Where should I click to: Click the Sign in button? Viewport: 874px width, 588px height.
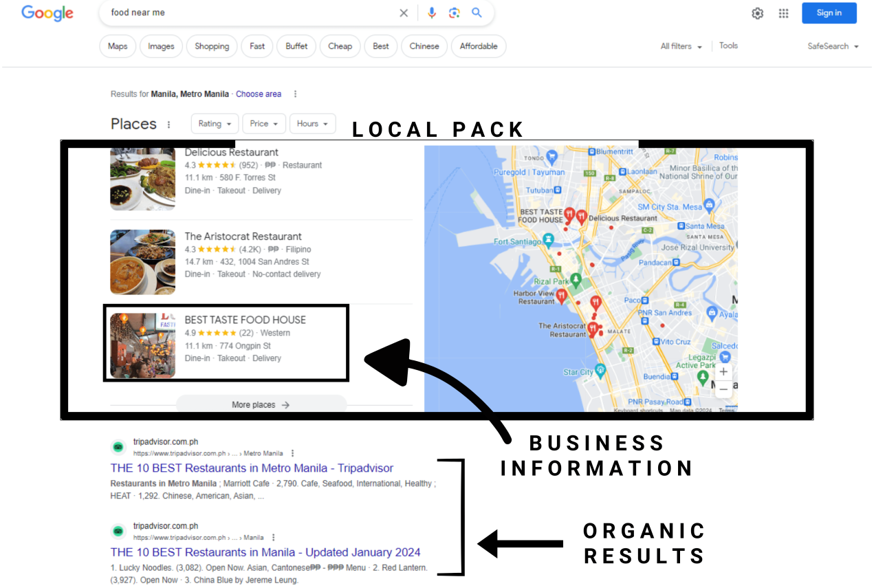829,12
